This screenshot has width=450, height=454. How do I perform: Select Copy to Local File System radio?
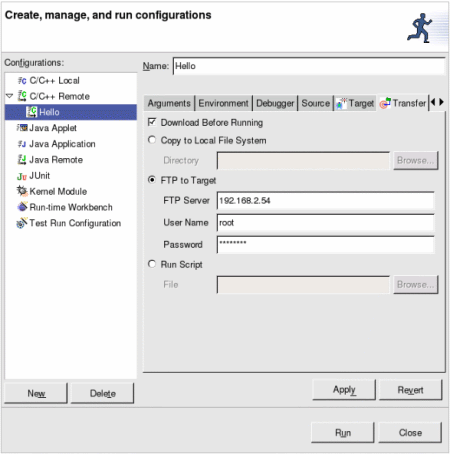(152, 140)
